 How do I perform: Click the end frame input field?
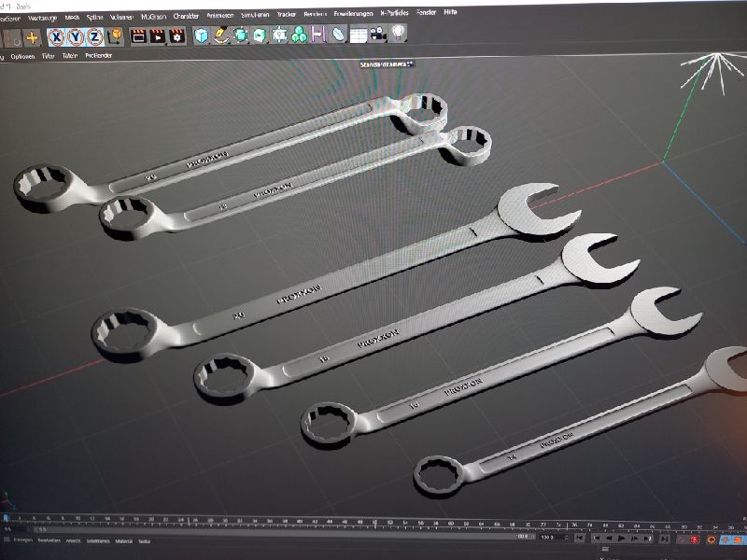pos(554,538)
